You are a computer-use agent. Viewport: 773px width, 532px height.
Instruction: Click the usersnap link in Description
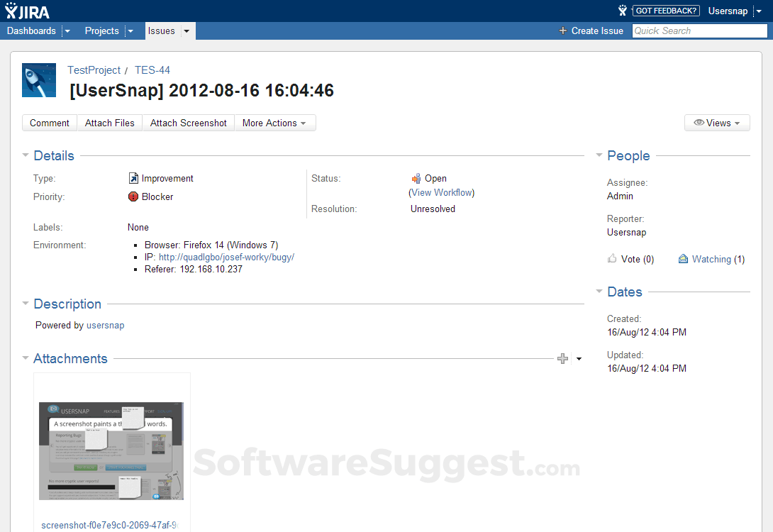tap(106, 326)
